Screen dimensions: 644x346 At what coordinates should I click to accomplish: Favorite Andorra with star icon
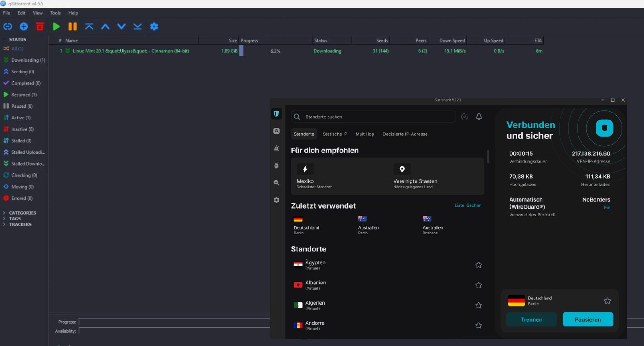click(x=478, y=325)
